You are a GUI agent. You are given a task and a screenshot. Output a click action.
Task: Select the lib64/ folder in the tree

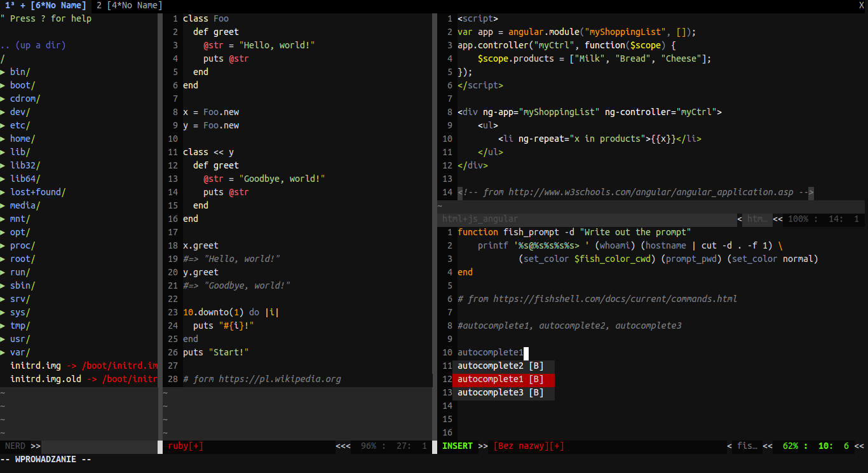tap(25, 179)
